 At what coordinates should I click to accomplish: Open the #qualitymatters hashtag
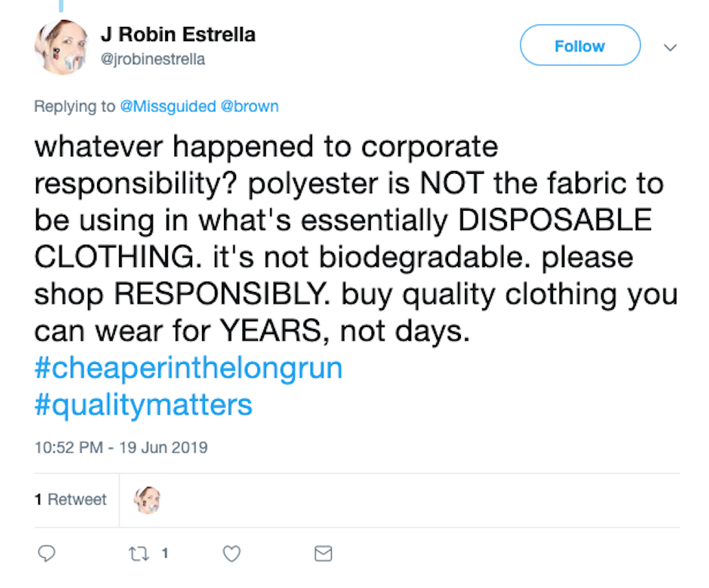pyautogui.click(x=143, y=405)
